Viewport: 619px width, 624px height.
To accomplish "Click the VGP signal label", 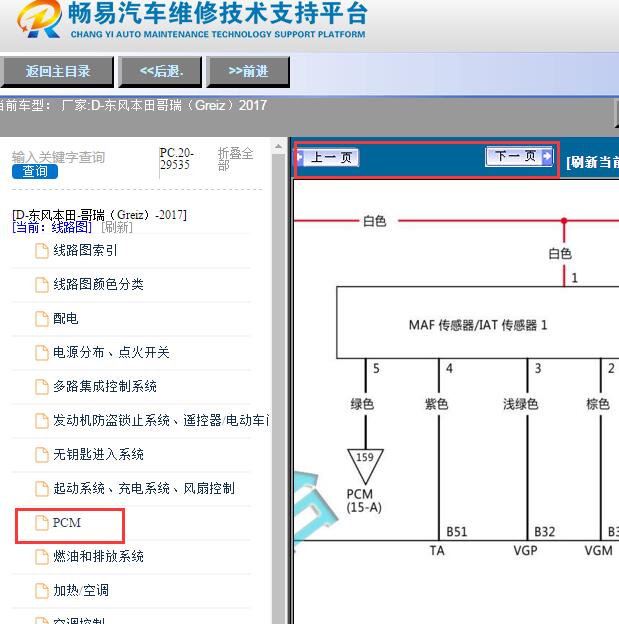I will 525,551.
